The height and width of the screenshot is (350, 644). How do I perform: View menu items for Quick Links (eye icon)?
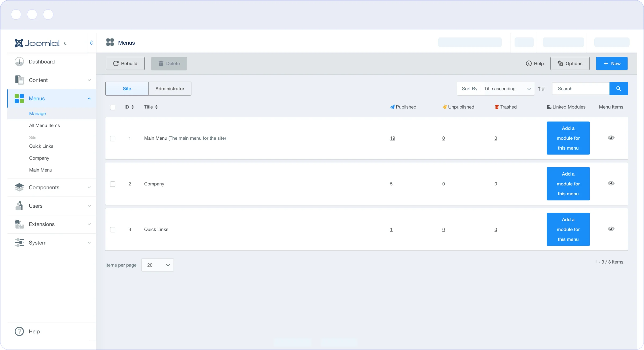coord(611,229)
